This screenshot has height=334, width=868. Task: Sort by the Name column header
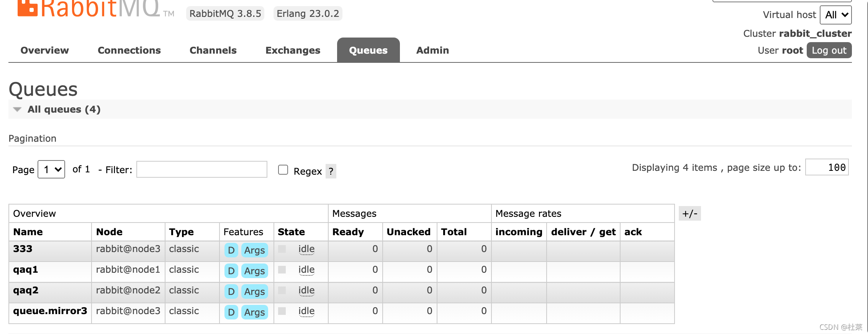coord(28,232)
